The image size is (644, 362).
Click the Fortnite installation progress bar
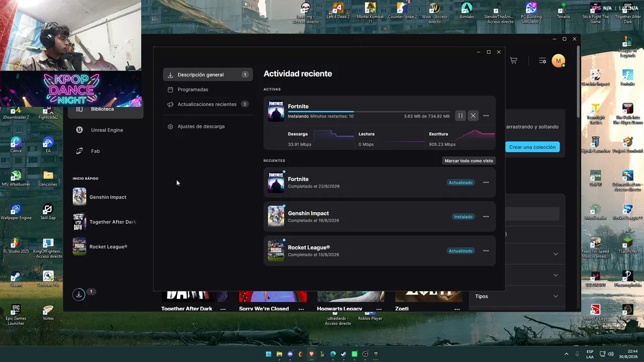click(369, 112)
